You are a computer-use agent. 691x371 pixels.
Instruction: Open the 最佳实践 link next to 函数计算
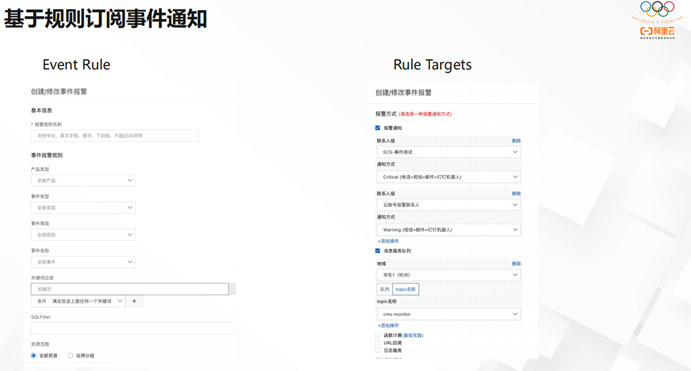coord(413,335)
